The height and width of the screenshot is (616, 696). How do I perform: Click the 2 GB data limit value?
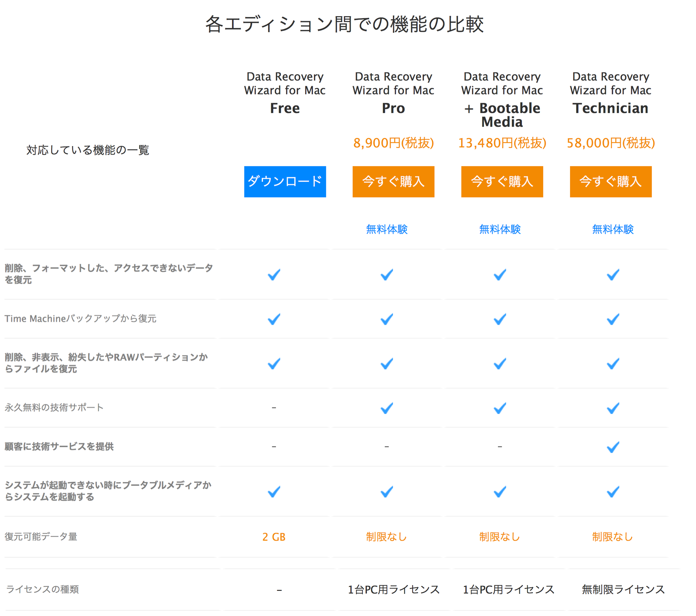[x=274, y=537]
